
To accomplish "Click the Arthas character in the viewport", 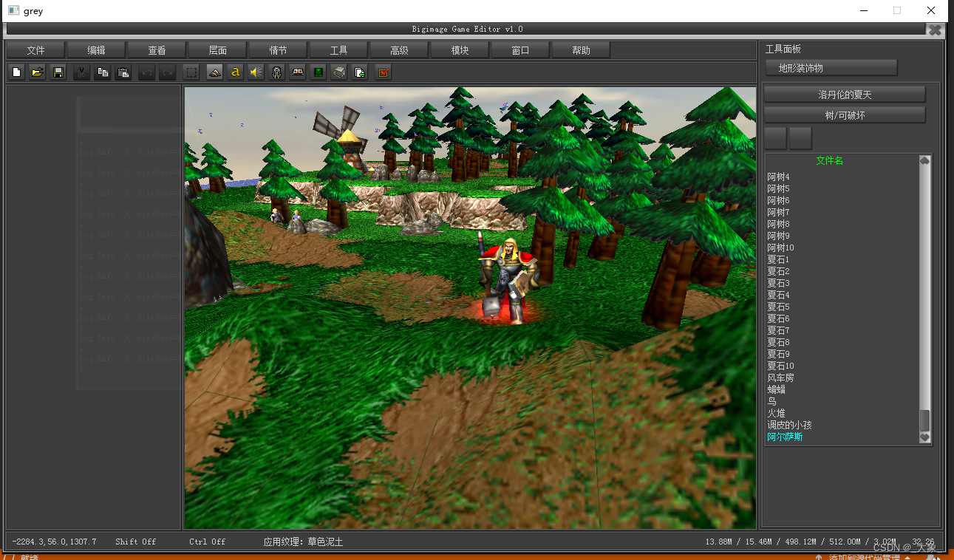I will (508, 279).
